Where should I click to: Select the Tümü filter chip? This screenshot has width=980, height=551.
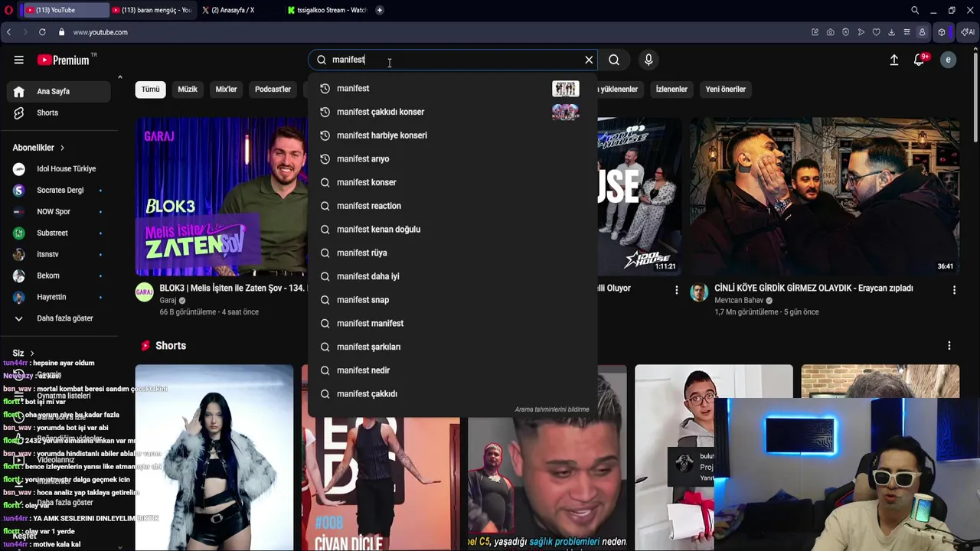pyautogui.click(x=150, y=90)
